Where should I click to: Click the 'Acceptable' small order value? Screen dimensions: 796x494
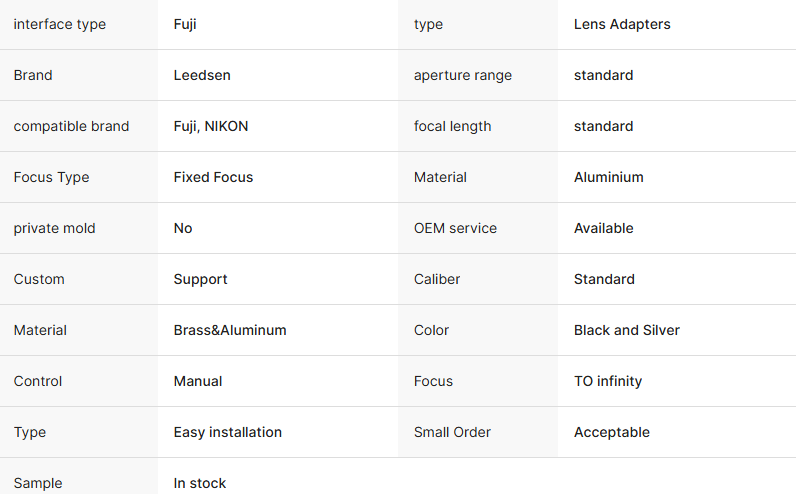(x=612, y=432)
